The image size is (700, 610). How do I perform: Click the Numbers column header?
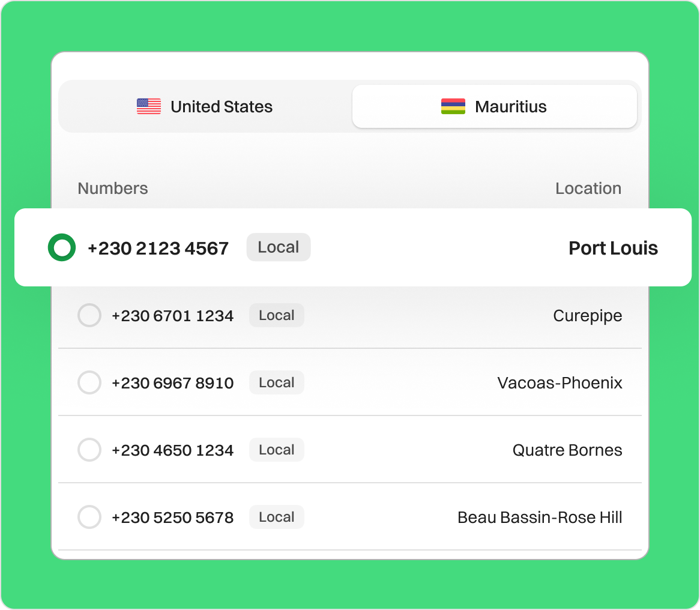coord(113,189)
